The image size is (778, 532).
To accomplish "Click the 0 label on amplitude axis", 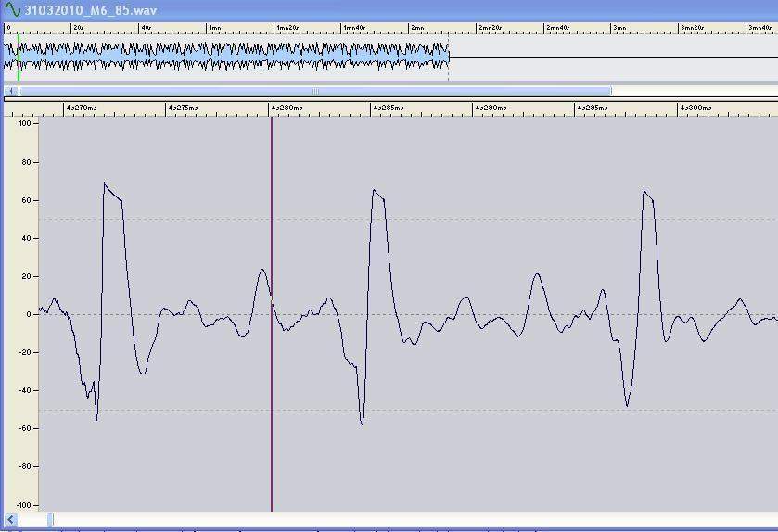I will click(x=29, y=314).
